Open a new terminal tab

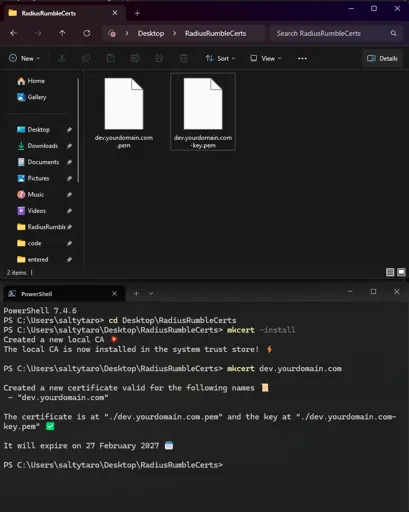tap(136, 293)
